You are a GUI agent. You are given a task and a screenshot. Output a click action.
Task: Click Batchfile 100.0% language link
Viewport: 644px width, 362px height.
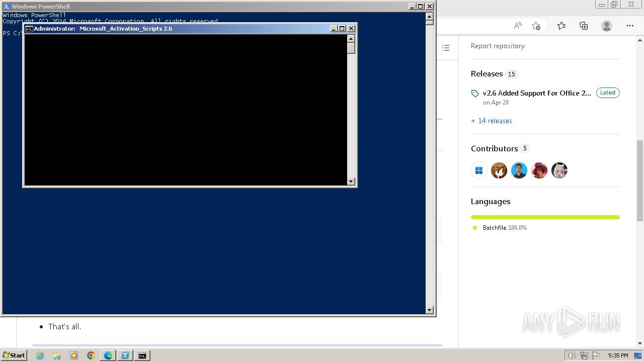pyautogui.click(x=505, y=228)
